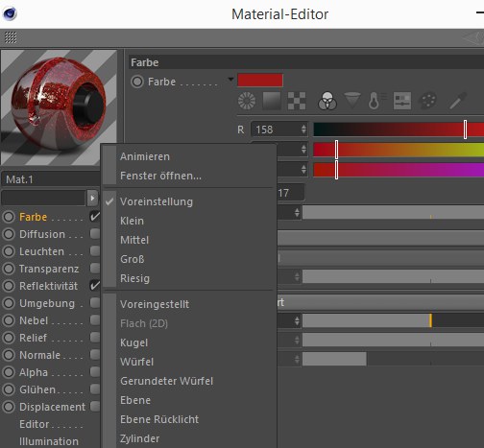Open the Illumination settings page

click(x=49, y=441)
